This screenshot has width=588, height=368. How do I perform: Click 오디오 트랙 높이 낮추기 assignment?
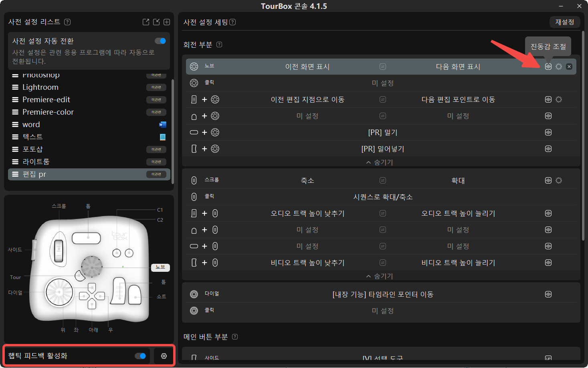coord(307,213)
